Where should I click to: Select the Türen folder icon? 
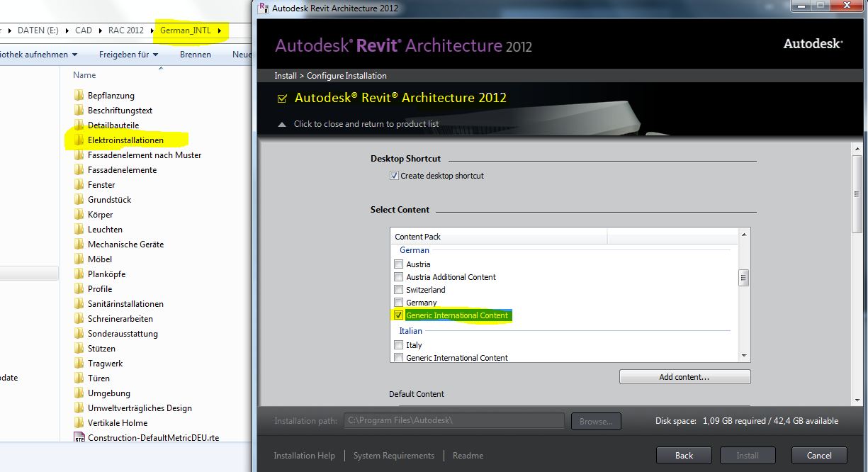pos(79,378)
